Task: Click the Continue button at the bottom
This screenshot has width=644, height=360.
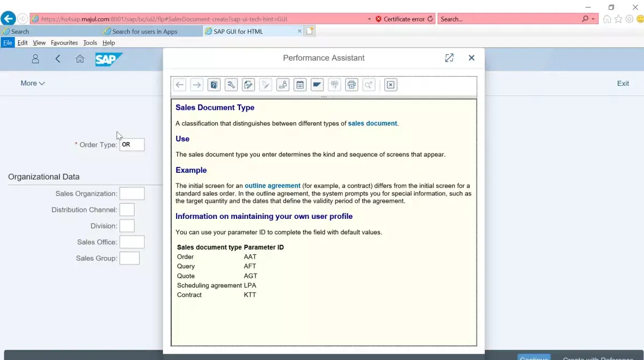Action: pyautogui.click(x=533, y=357)
